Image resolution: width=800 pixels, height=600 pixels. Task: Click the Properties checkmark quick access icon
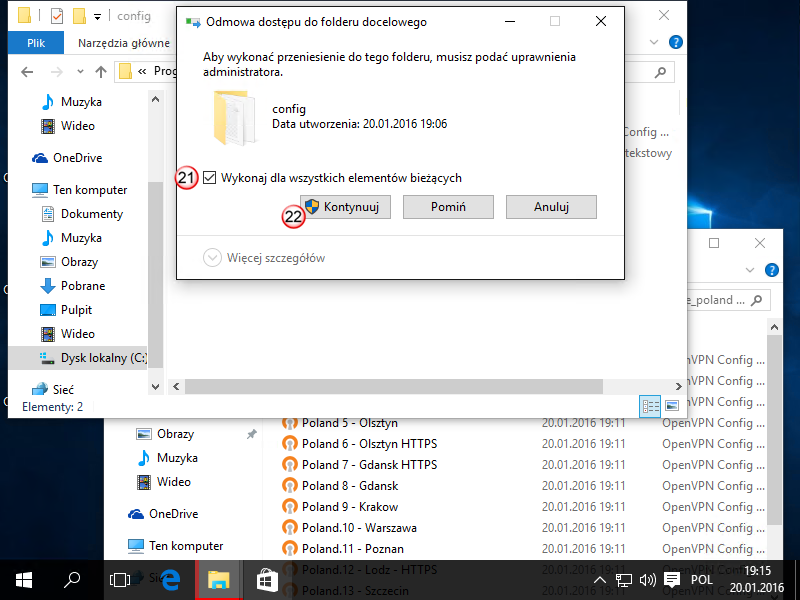(x=57, y=16)
